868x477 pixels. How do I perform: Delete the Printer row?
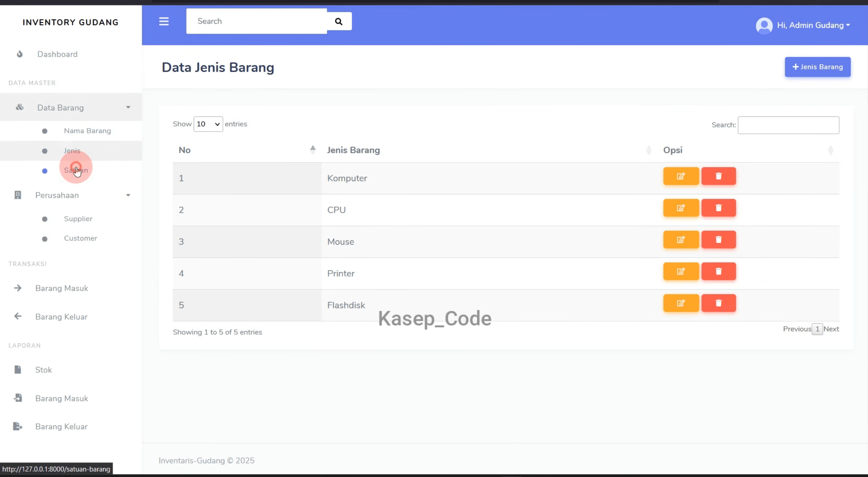[x=718, y=271]
